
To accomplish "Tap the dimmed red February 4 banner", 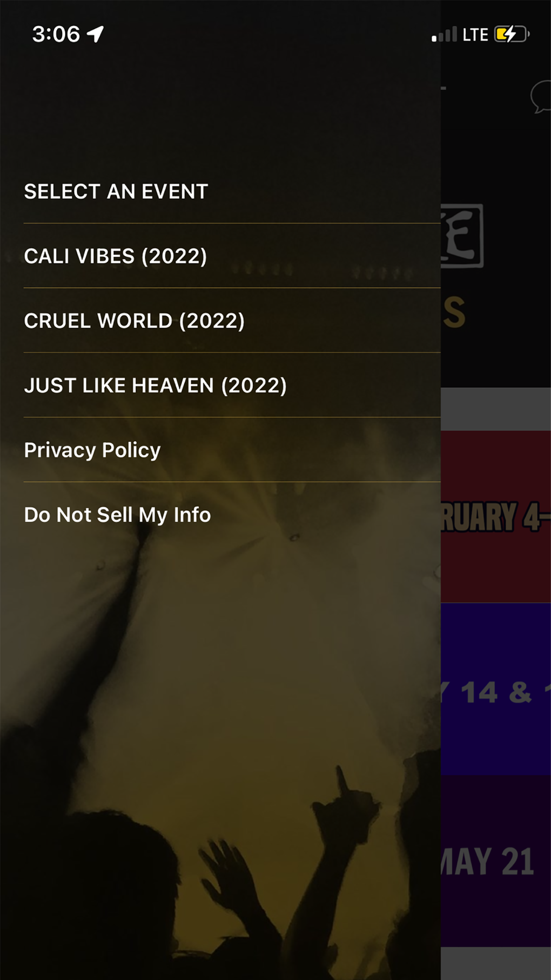I will (x=496, y=516).
